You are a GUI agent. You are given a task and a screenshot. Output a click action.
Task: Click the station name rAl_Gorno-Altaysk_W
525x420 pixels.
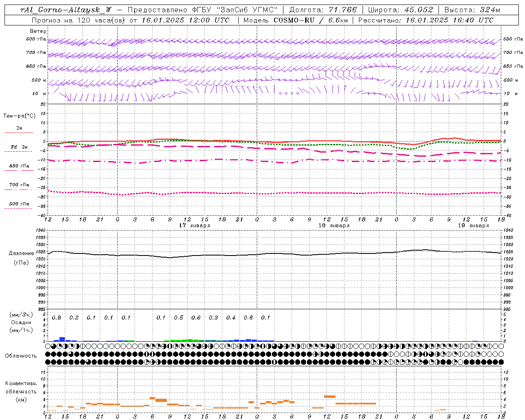click(x=66, y=10)
